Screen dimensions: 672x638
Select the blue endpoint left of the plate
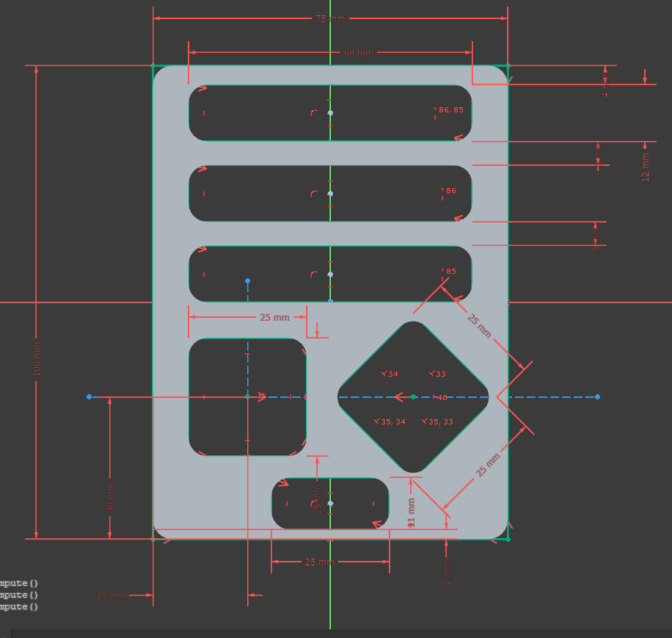pos(89,396)
